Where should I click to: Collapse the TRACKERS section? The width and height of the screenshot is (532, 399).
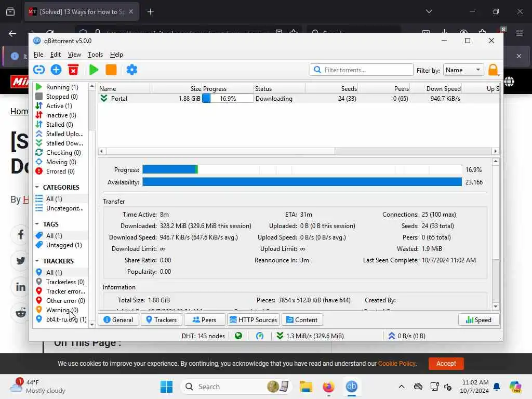pyautogui.click(x=37, y=261)
